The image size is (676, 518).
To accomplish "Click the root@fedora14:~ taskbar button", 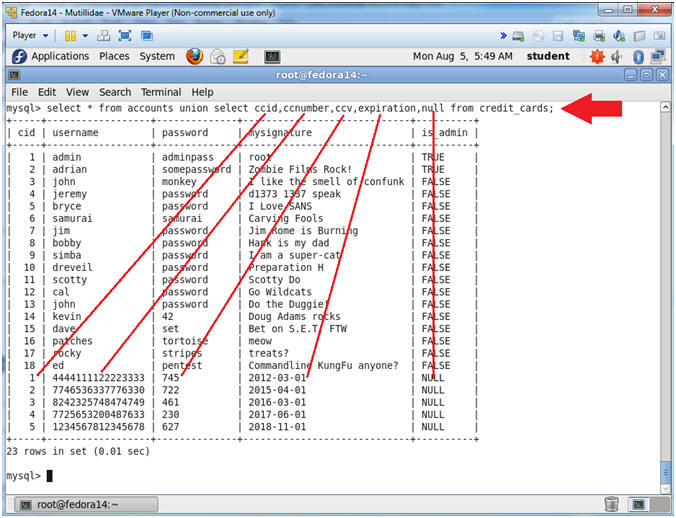I will click(86, 504).
